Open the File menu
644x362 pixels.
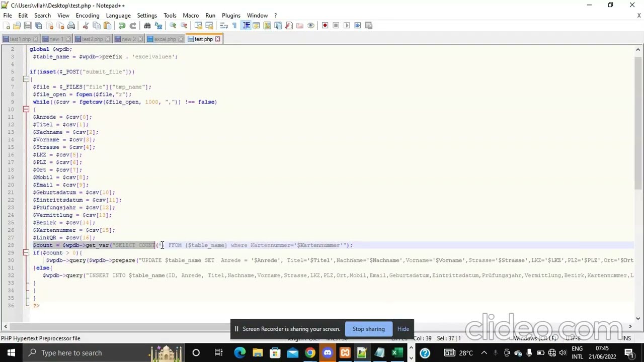point(8,16)
